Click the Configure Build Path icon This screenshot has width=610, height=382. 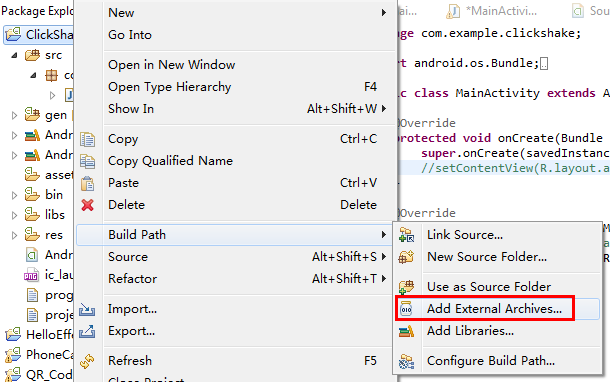(407, 361)
